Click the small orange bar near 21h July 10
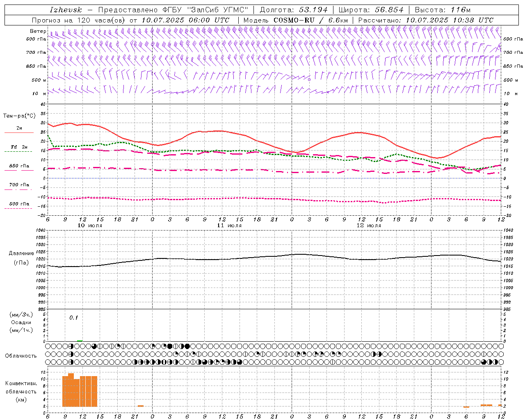 point(141,406)
